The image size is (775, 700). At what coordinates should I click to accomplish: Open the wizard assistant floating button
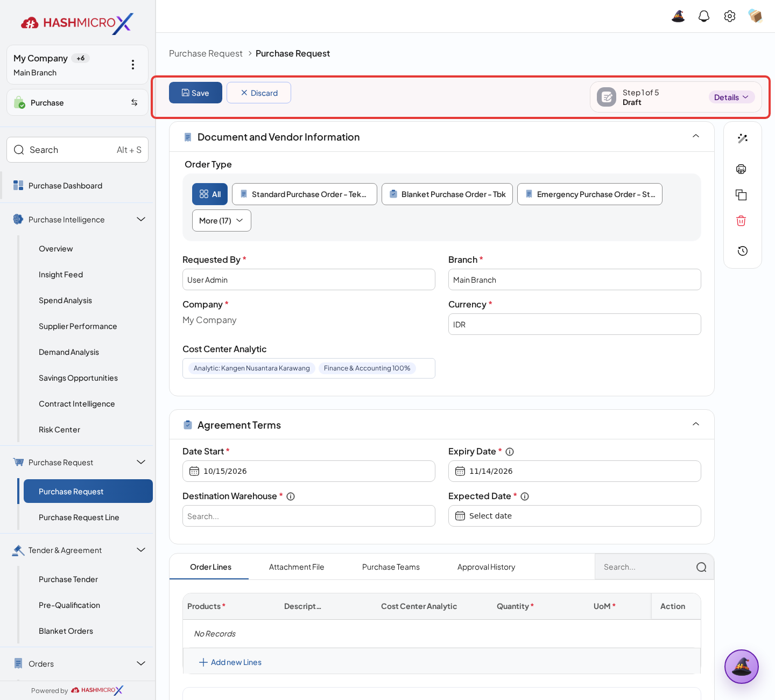tap(742, 667)
